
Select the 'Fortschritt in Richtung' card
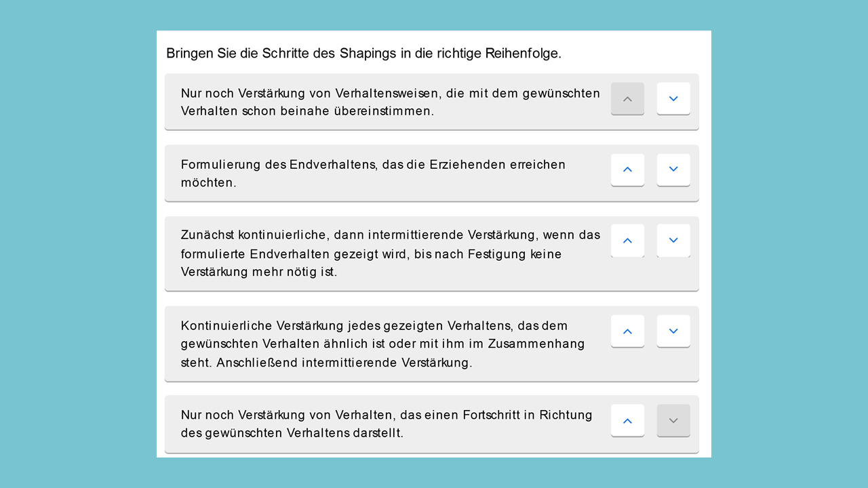pos(390,424)
